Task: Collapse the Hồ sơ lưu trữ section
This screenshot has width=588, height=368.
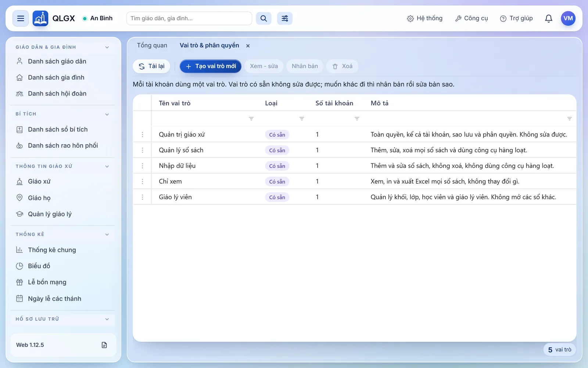Action: (107, 319)
